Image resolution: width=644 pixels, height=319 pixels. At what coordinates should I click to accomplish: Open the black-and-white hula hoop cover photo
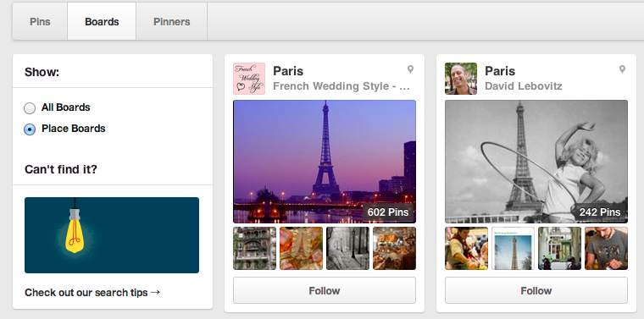pos(536,162)
